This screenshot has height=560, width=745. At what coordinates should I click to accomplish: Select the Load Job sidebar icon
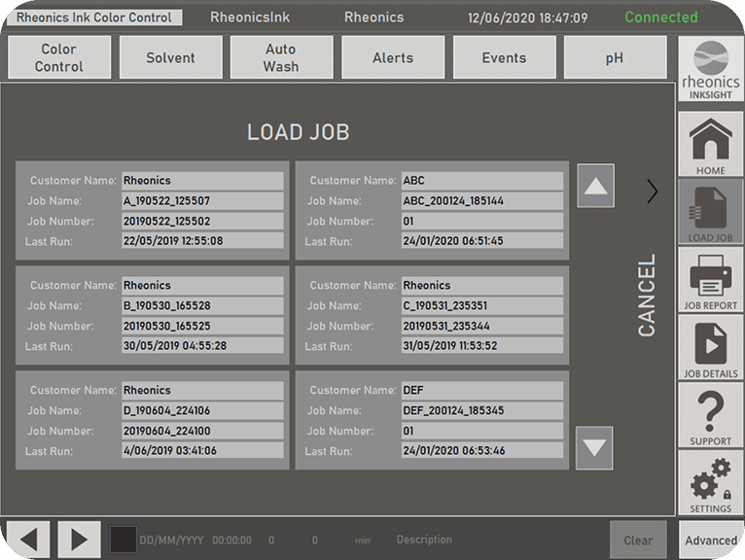pyautogui.click(x=710, y=211)
